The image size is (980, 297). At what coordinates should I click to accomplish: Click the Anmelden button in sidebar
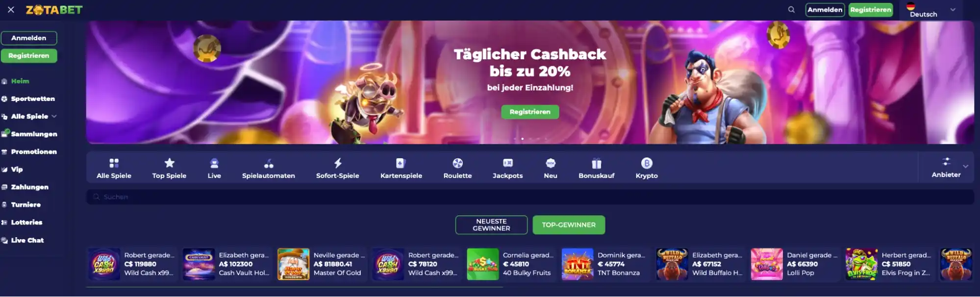coord(29,38)
